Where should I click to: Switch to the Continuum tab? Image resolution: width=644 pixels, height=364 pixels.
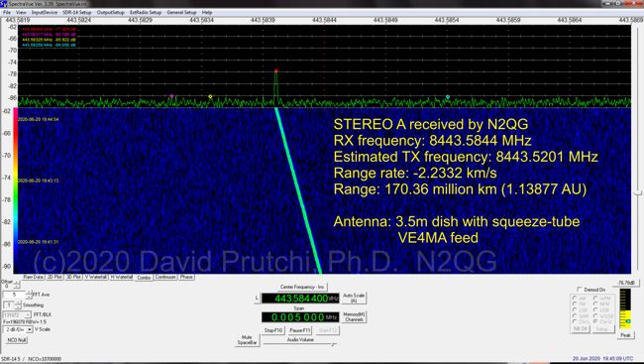pos(165,278)
